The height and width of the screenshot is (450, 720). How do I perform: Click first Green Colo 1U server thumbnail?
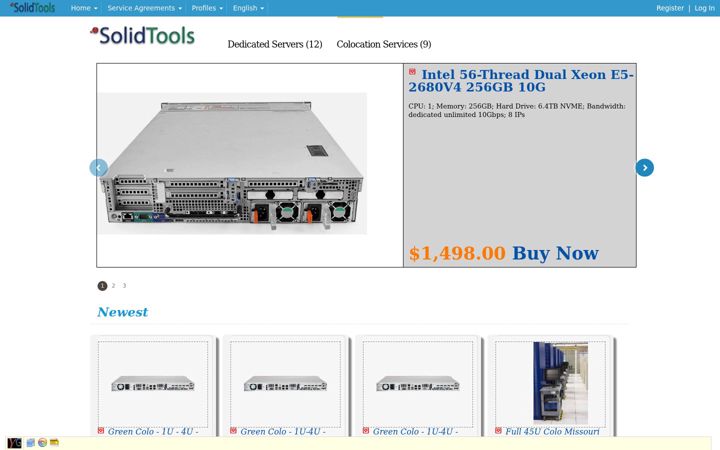(x=153, y=383)
